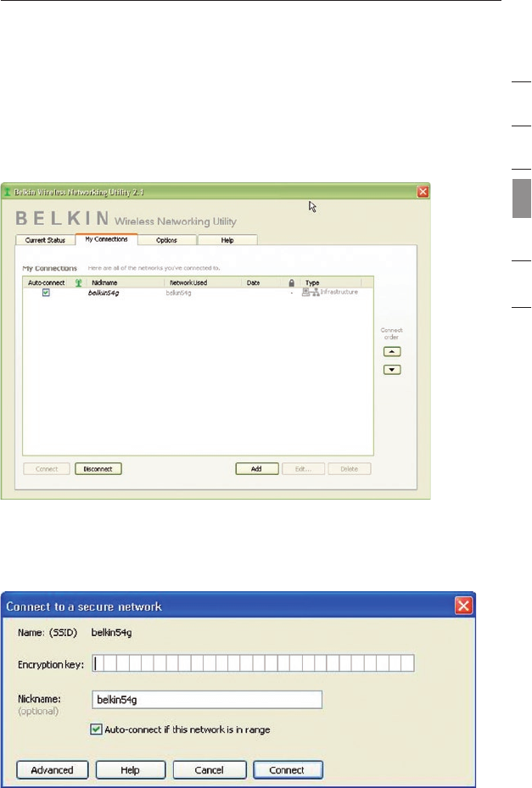Select the belkin54g nickname entry
Viewport: 532px width, 788px height.
[104, 293]
